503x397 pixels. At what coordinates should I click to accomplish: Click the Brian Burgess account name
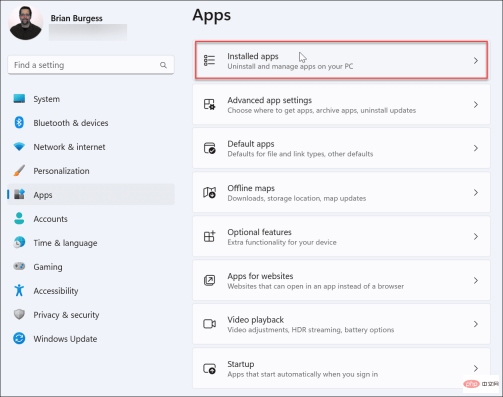(76, 18)
